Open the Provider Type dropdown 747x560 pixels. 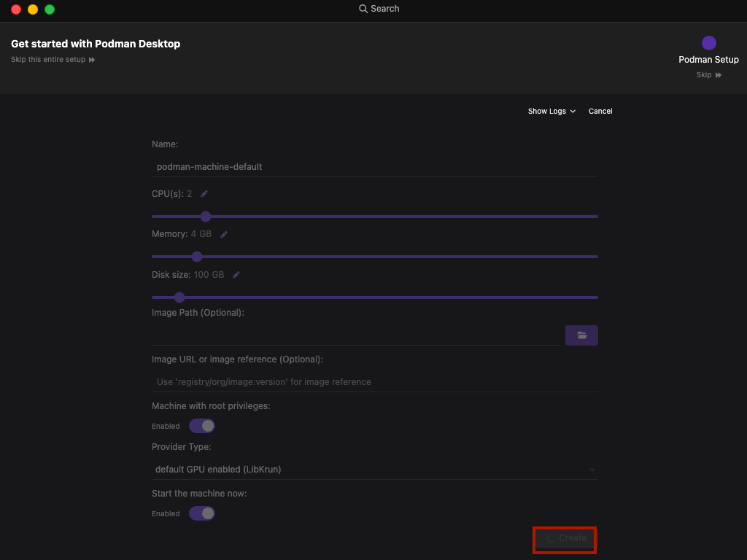(374, 470)
